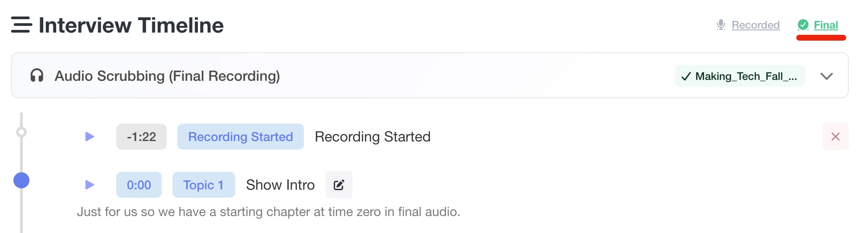Play from the Show Intro topic
Viewport: 868px width, 233px height.
click(90, 185)
